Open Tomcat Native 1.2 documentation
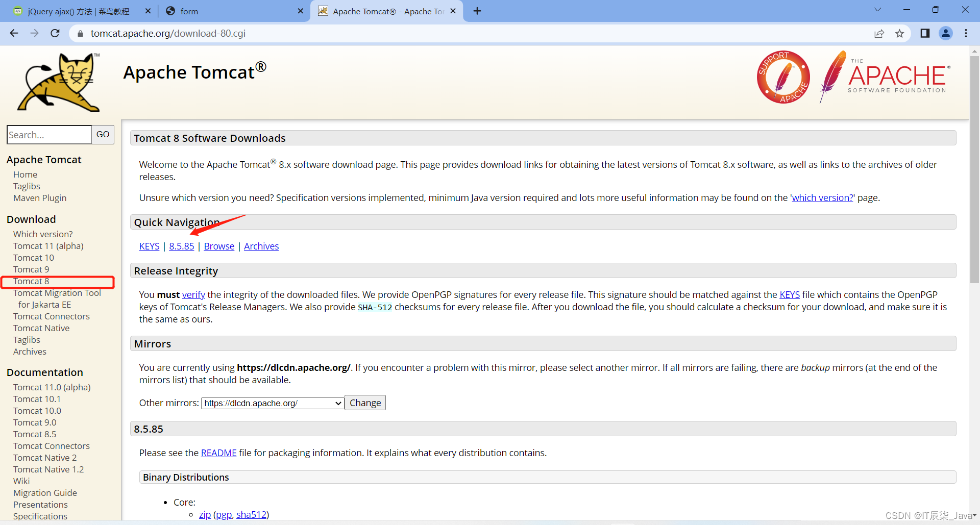 (48, 469)
